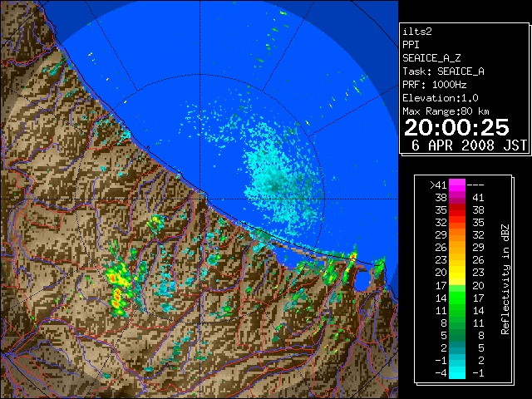Select the 'Elevation:1.0' line
Viewport: 532px width, 399px height.
pyautogui.click(x=441, y=98)
